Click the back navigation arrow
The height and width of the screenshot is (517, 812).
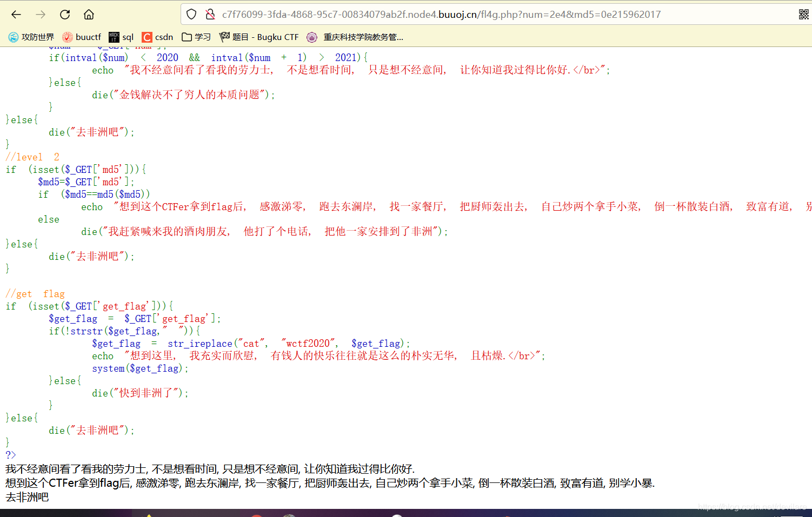16,15
